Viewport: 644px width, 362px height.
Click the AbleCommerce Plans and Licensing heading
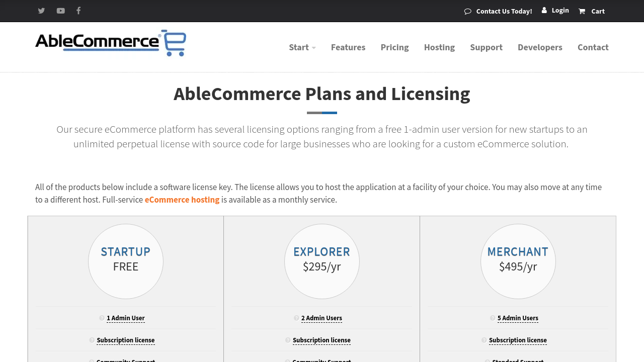point(322,94)
